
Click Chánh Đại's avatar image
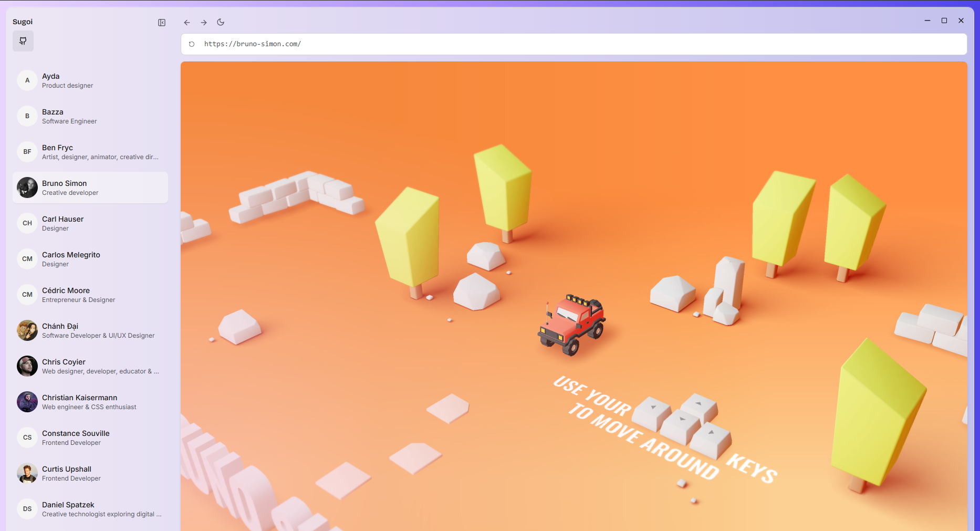27,330
